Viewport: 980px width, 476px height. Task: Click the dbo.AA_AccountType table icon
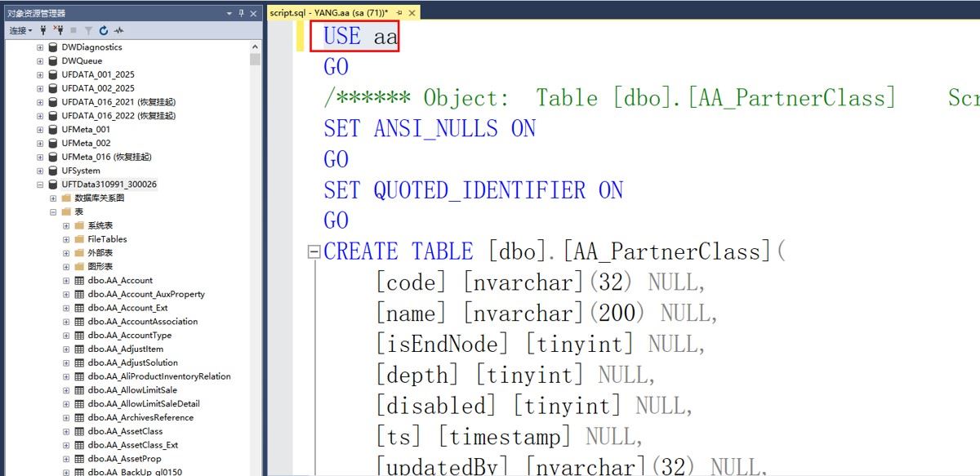[x=79, y=335]
